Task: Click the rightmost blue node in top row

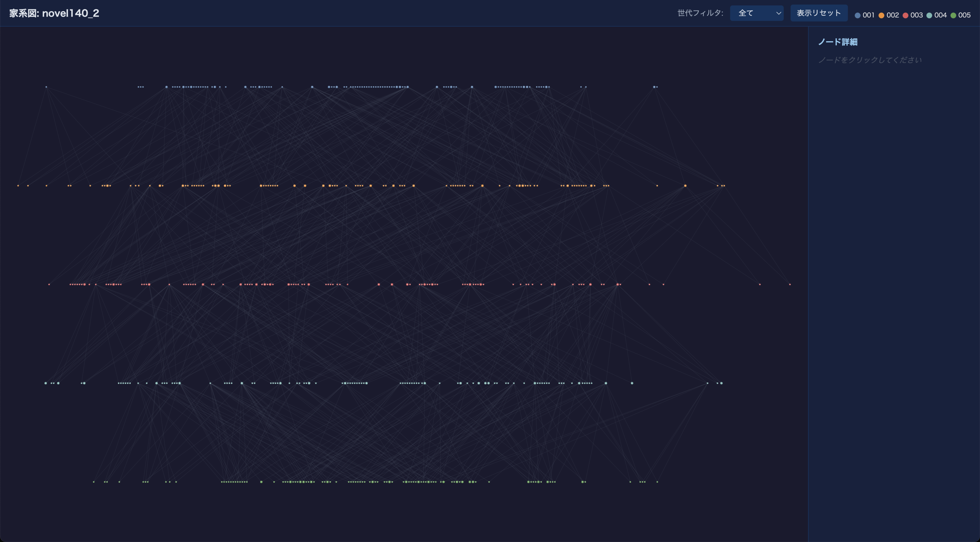Action: (x=657, y=87)
